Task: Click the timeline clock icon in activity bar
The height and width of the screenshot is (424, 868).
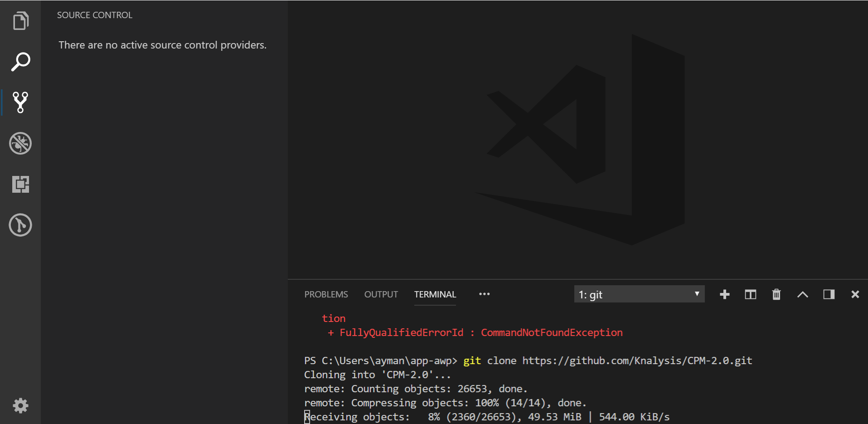Action: (x=20, y=225)
